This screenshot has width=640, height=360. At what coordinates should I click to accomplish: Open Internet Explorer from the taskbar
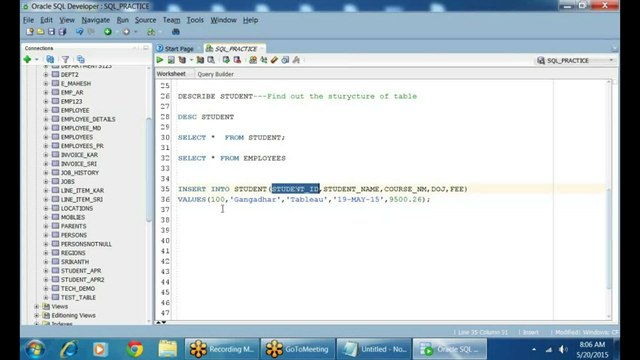pos(69,349)
